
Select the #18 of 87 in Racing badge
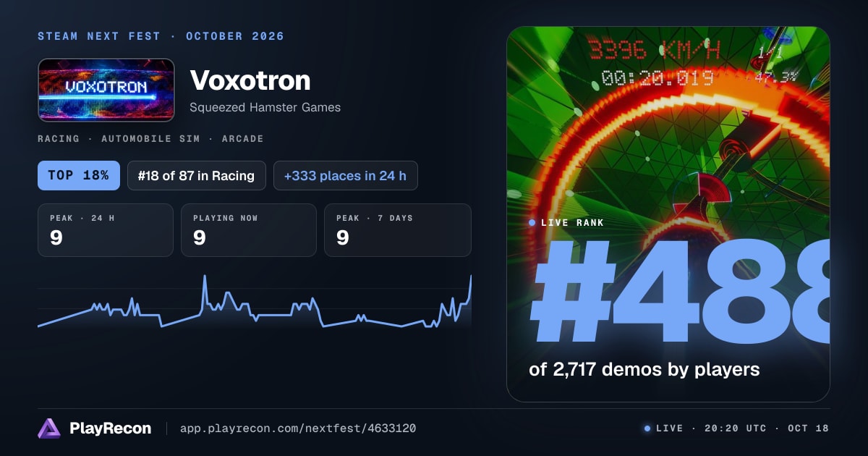197,176
